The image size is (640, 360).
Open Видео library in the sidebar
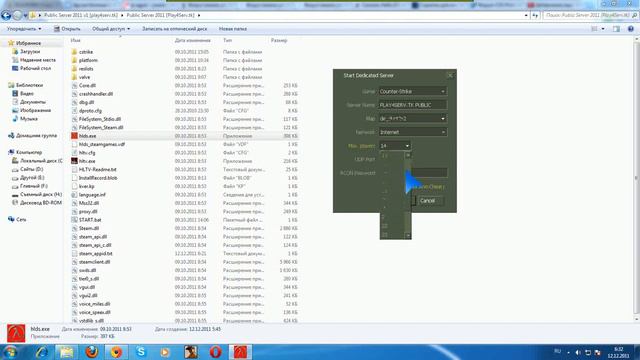(x=27, y=94)
